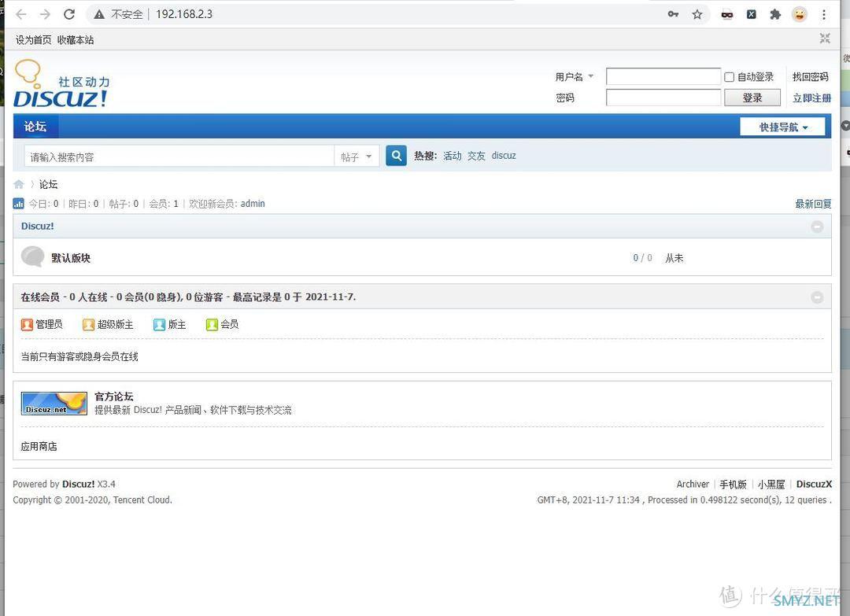Screen dimensions: 850x616
Task: Click the 会员 green user icon
Action: (212, 325)
